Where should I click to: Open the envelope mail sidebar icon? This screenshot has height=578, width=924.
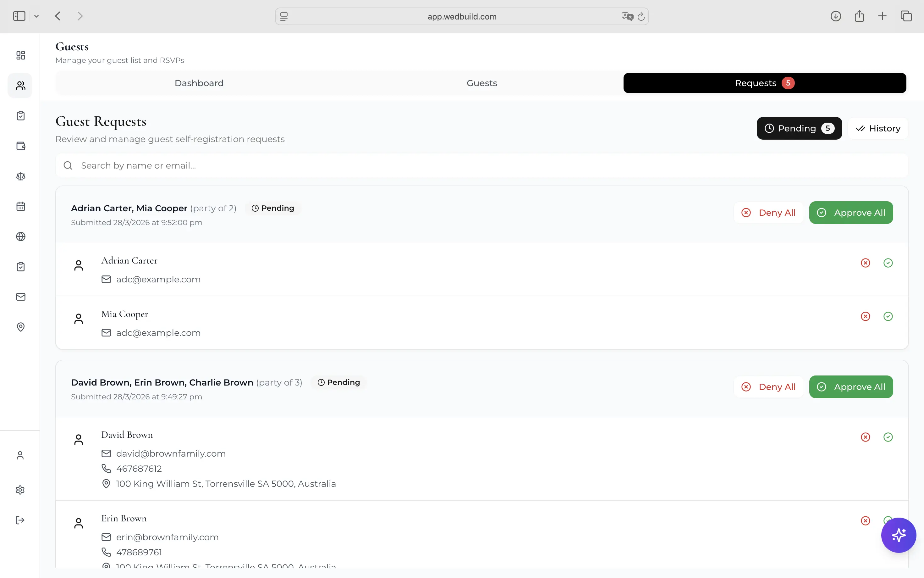(x=21, y=297)
